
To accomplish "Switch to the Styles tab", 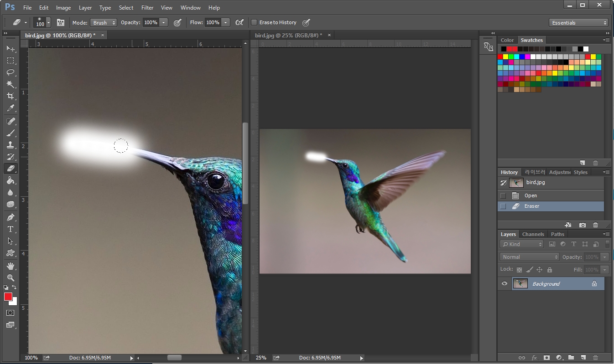I will (x=581, y=172).
